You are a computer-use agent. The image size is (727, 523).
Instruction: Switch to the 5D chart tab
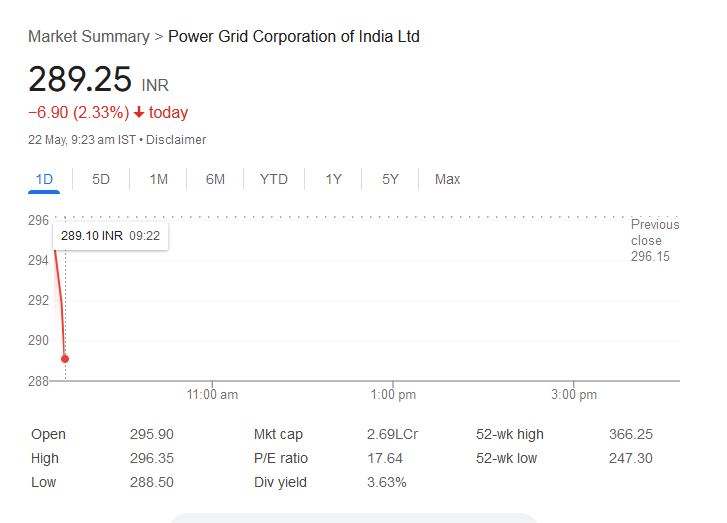point(101,179)
